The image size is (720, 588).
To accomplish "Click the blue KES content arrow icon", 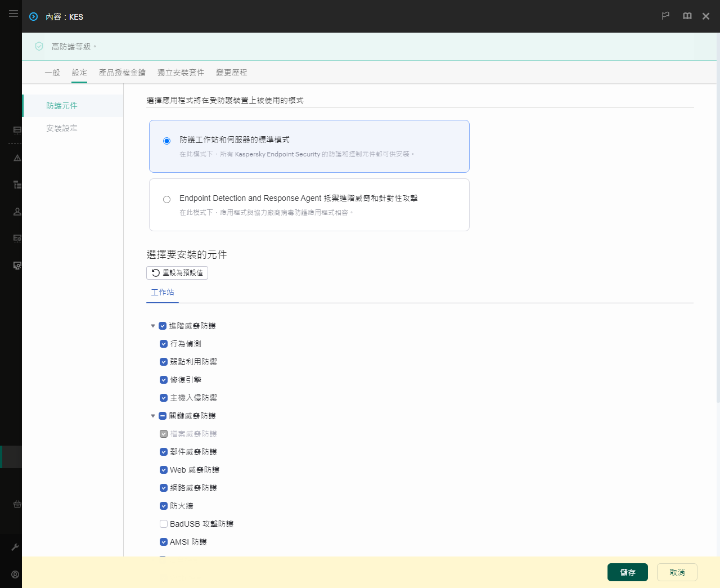I will click(34, 17).
